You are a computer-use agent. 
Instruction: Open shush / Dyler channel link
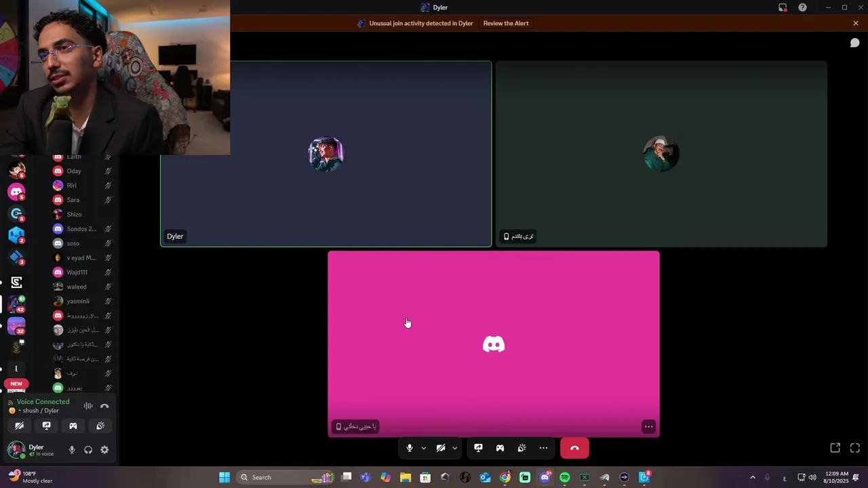41,411
